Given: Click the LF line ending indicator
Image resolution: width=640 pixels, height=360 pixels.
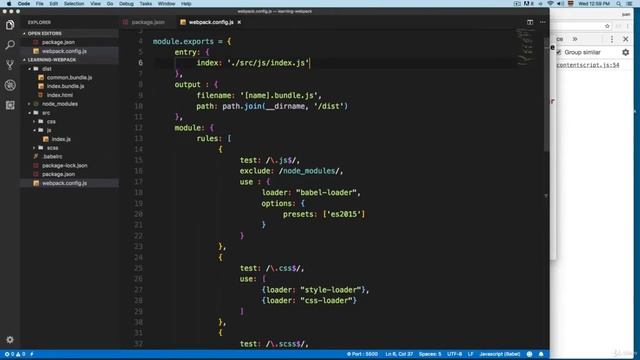Looking at the screenshot, I should [x=470, y=354].
